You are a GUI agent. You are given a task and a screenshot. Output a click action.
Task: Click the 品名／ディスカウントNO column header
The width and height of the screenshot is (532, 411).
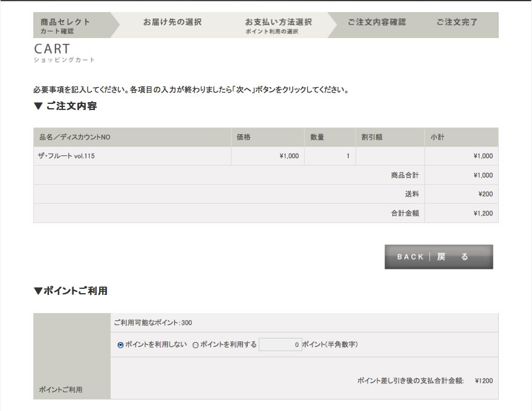[75, 137]
